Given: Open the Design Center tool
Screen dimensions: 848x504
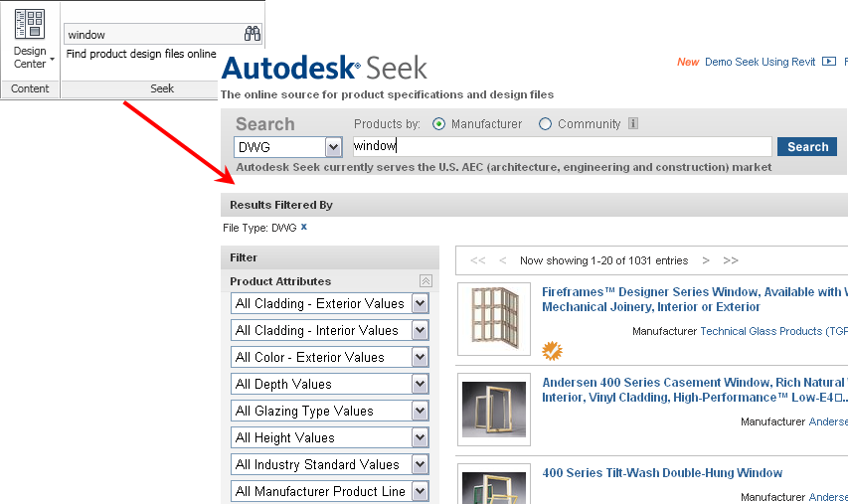Looking at the screenshot, I should point(30,39).
